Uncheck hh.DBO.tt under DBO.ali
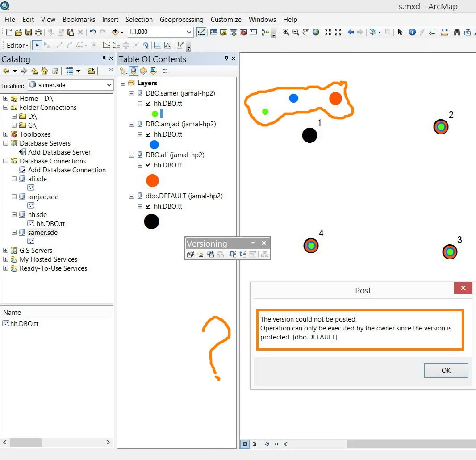The image size is (476, 460). click(148, 165)
